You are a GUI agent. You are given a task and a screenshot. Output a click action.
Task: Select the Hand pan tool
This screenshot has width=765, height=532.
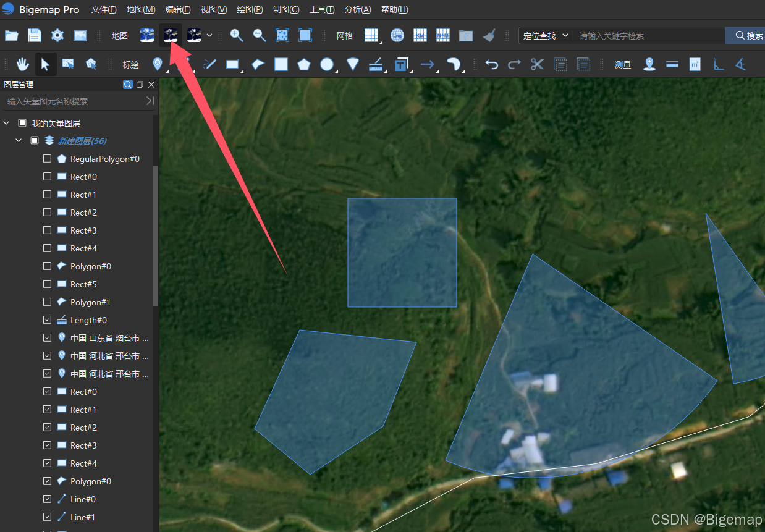tap(22, 64)
